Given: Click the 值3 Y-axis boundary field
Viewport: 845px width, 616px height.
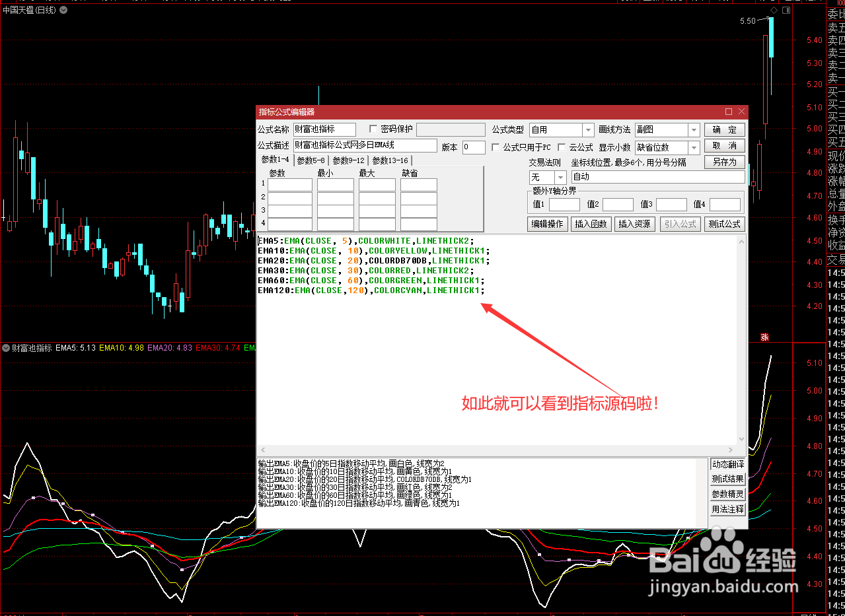Looking at the screenshot, I should point(671,205).
